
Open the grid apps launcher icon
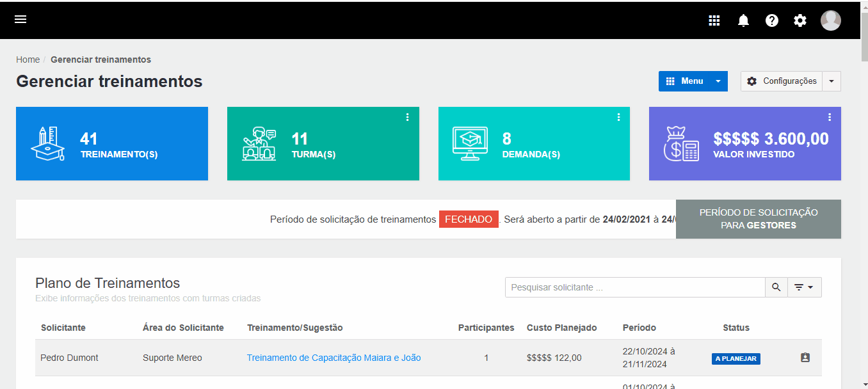pos(714,20)
